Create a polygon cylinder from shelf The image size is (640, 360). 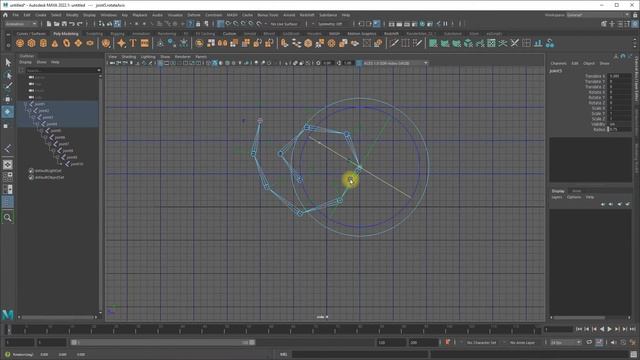click(43, 43)
